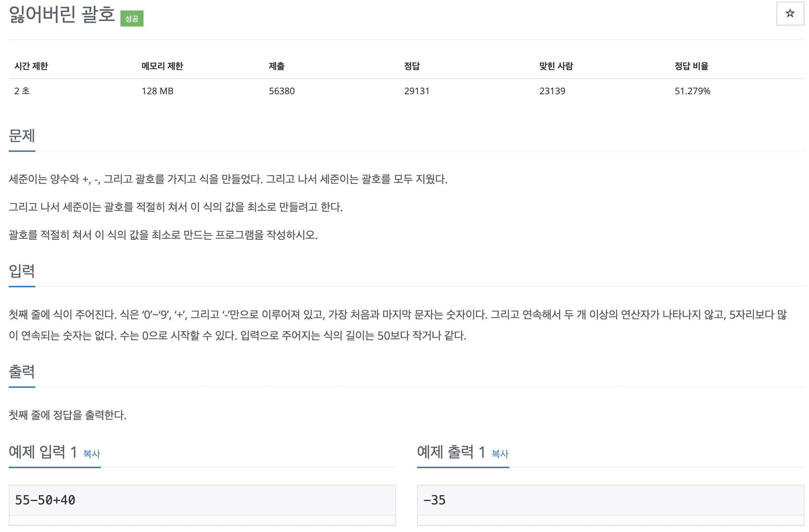Click the 정답 비율 value 51.279%
The height and width of the screenshot is (532, 809).
click(x=692, y=91)
